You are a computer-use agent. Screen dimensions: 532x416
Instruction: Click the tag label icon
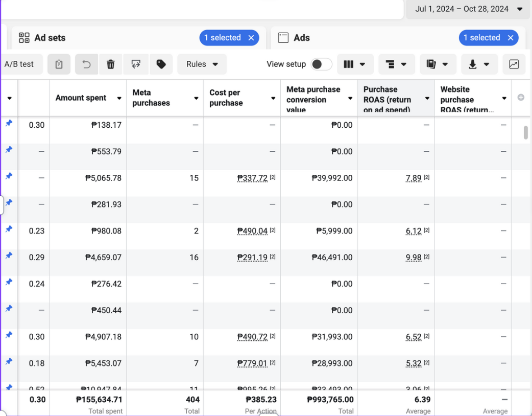coord(161,64)
